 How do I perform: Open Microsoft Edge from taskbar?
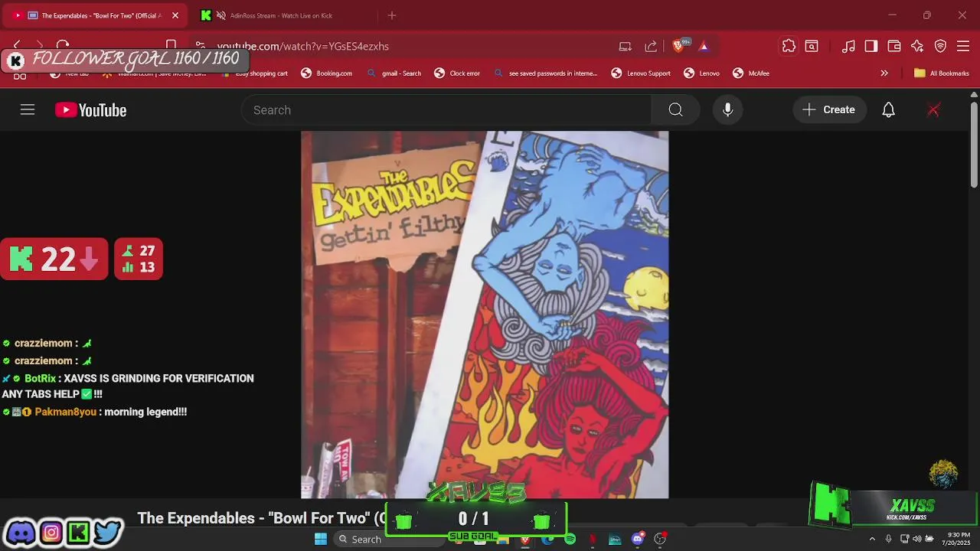(547, 540)
